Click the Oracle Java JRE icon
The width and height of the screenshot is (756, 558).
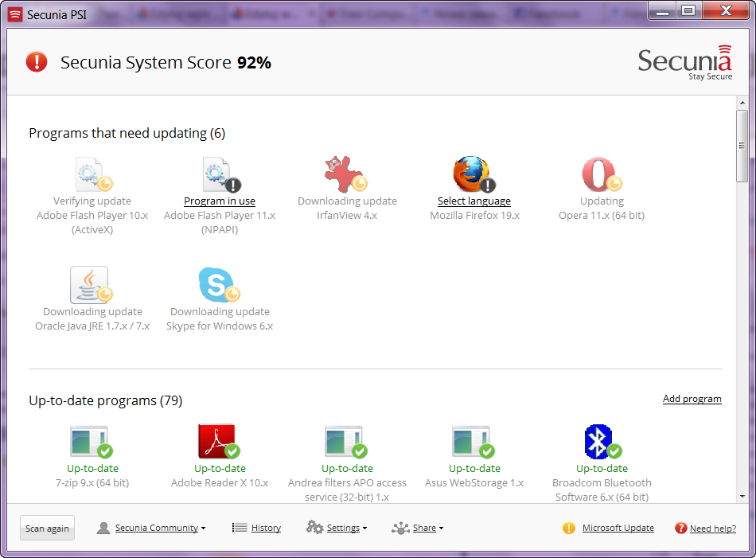point(92,284)
